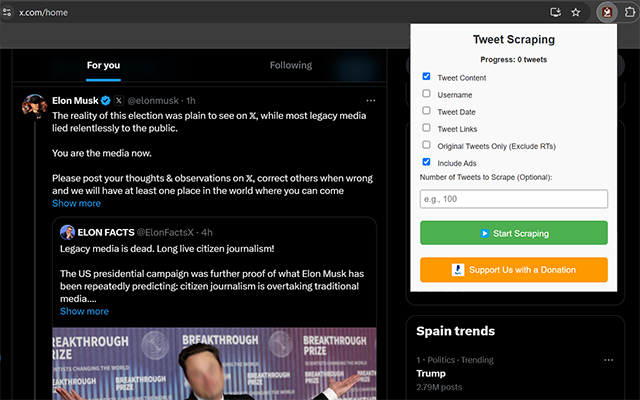Screen dimensions: 640x400
Task: Open the Breakthrough Prize image in the quoted post
Action: click(x=214, y=364)
